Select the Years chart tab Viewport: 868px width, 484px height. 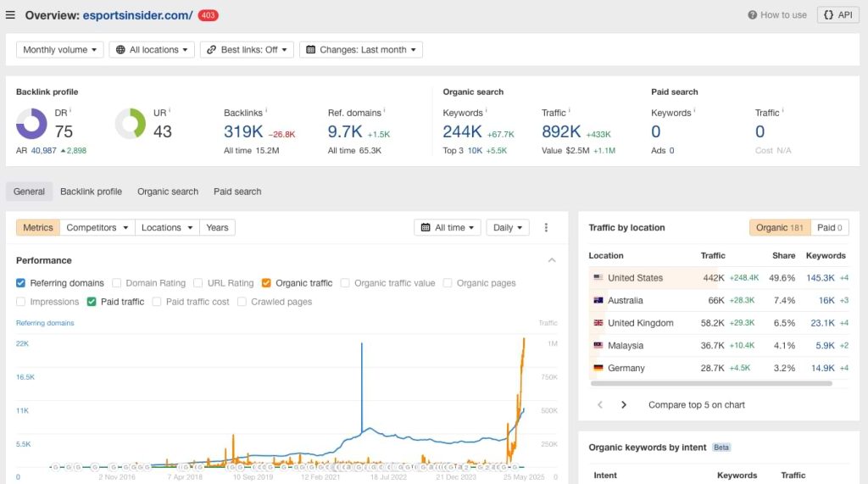point(217,228)
